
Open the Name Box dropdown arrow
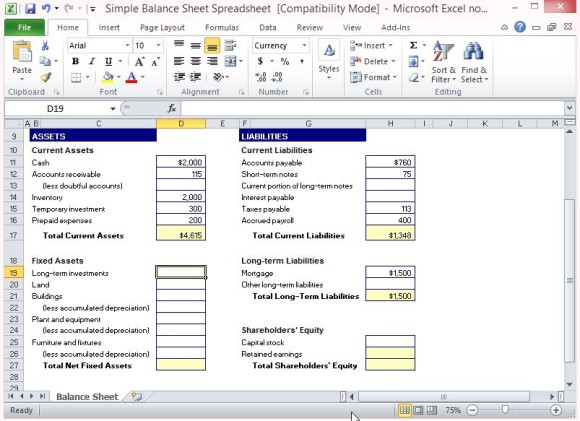(112, 108)
